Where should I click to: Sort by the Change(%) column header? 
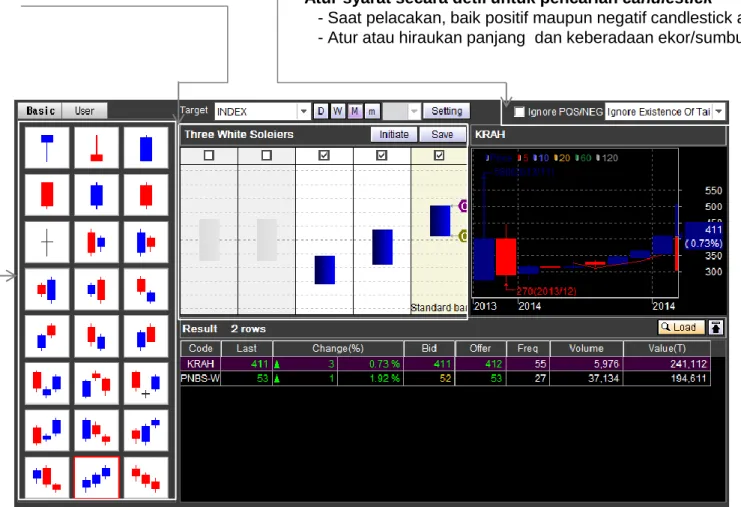tap(338, 349)
